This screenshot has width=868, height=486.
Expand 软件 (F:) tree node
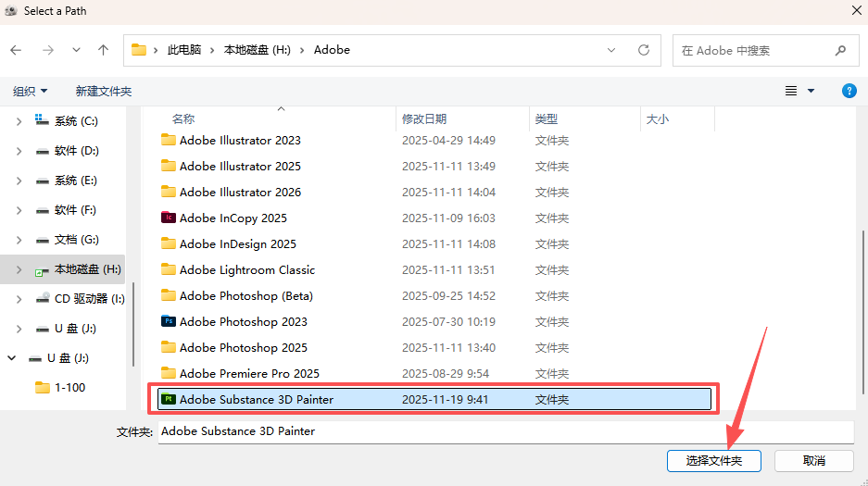[19, 210]
